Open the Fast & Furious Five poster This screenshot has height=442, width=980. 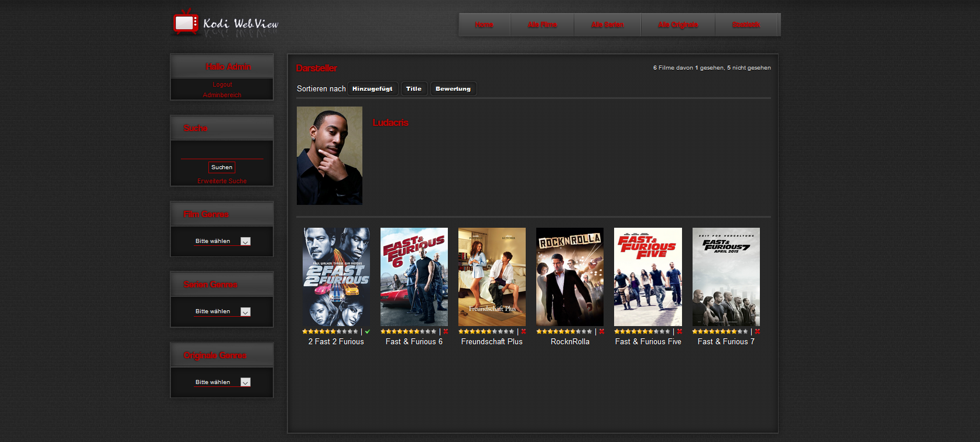(648, 277)
